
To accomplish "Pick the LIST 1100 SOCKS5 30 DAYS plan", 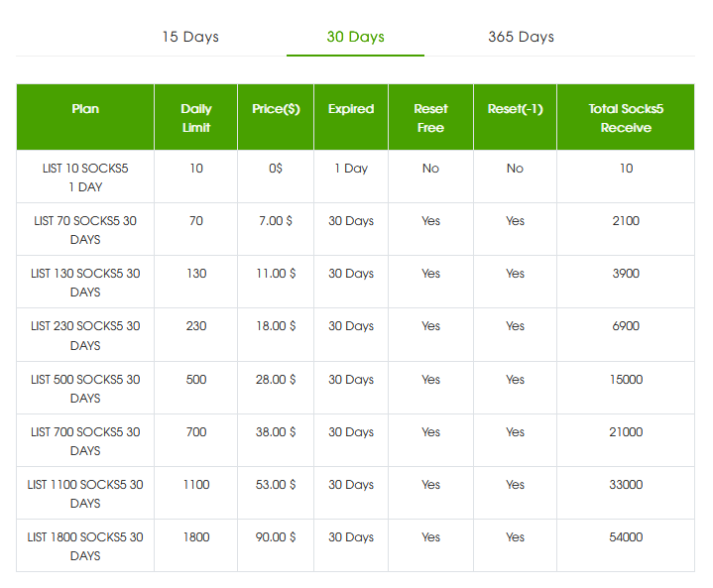I will click(85, 494).
